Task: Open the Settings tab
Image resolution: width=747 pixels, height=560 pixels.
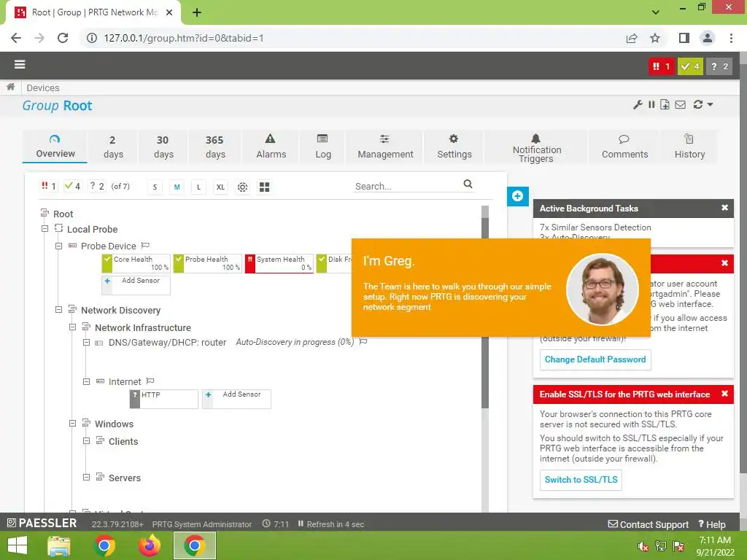Action: 454,147
